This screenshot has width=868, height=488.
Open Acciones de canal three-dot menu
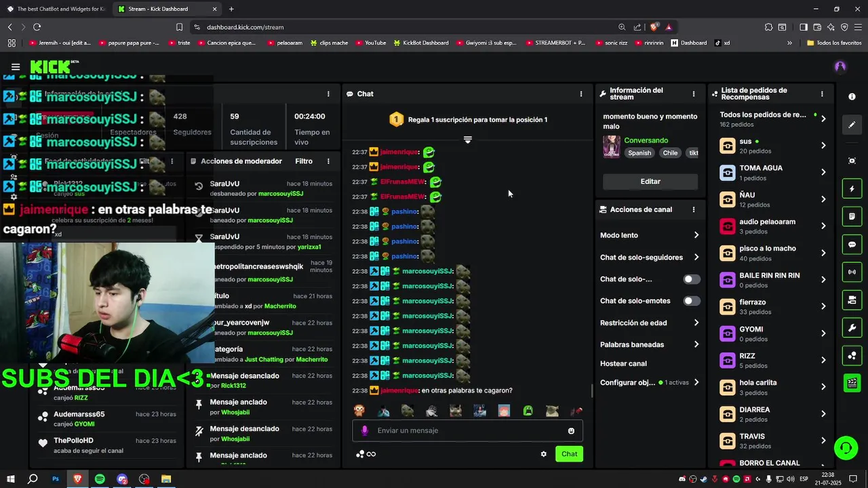click(693, 209)
